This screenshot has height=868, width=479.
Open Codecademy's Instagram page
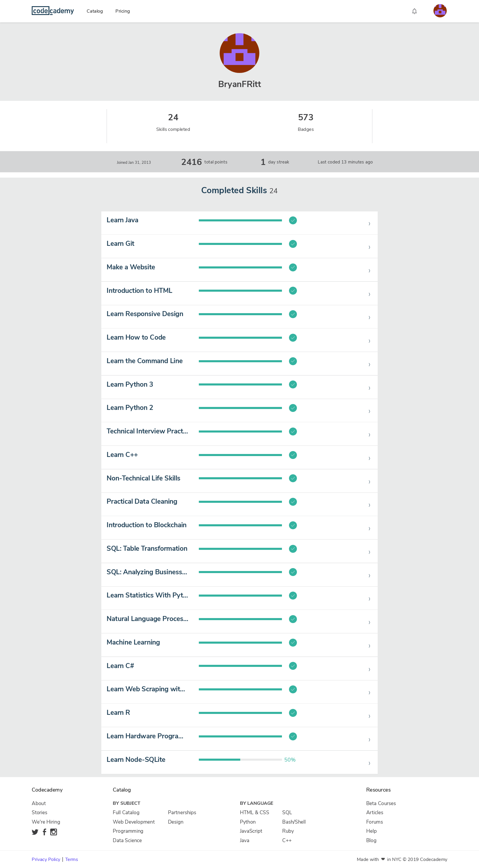tap(53, 832)
